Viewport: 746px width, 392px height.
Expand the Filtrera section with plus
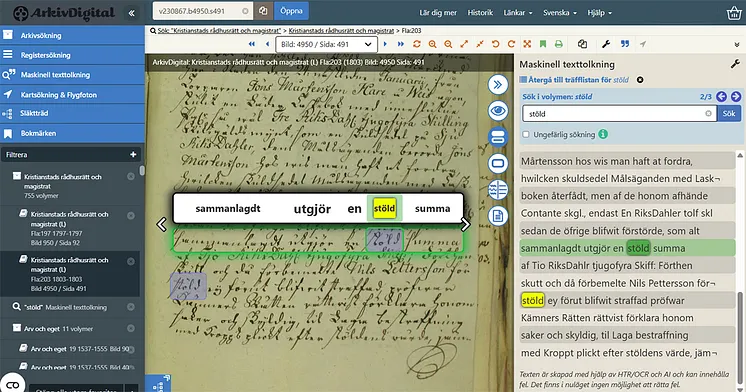click(133, 155)
